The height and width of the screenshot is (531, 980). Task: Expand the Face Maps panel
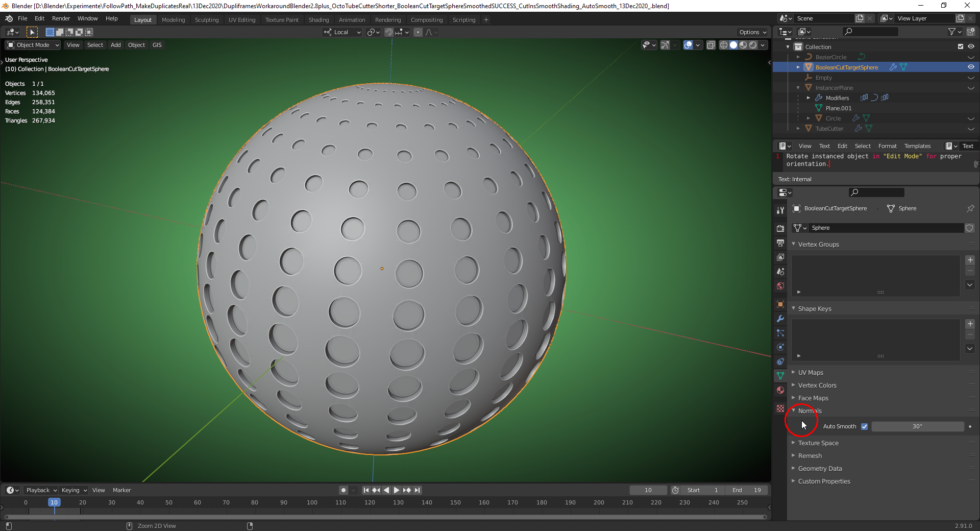tap(813, 398)
